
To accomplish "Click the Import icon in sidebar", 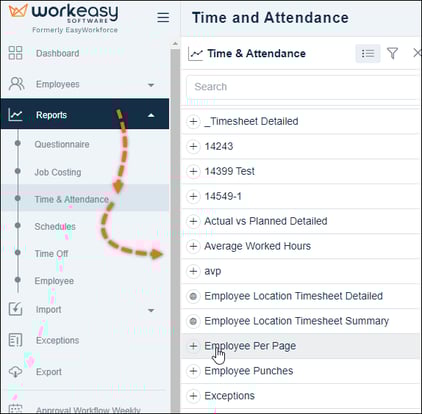I will (15, 309).
